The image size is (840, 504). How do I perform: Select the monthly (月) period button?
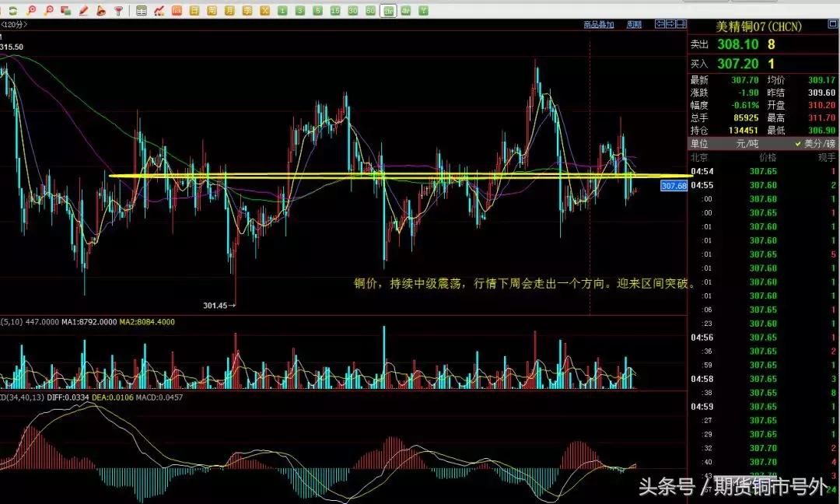[x=229, y=11]
